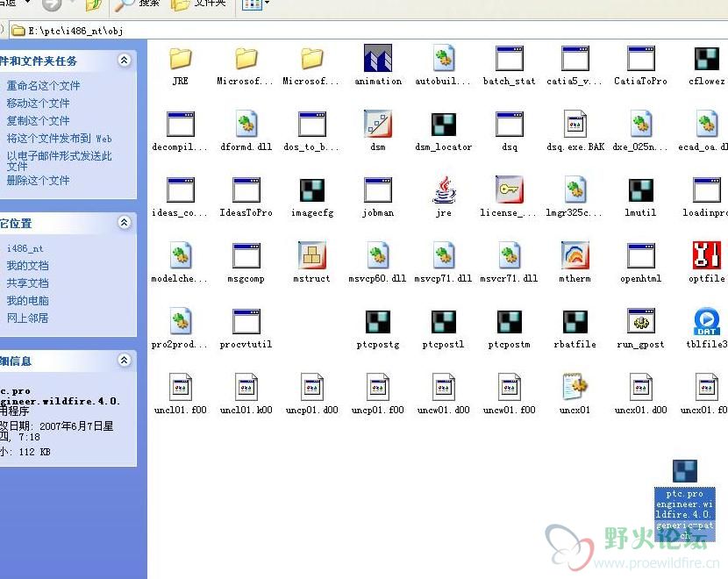
Task: Select the modelche... file icon
Action: click(181, 255)
